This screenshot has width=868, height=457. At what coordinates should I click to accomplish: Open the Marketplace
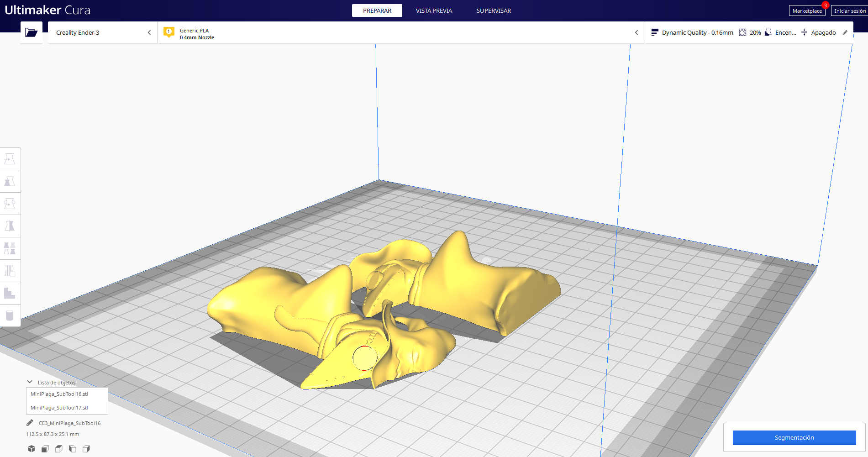[807, 11]
